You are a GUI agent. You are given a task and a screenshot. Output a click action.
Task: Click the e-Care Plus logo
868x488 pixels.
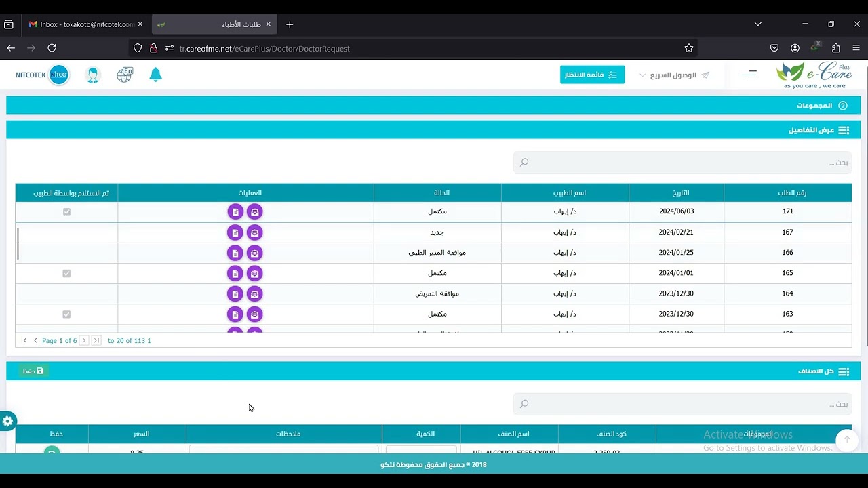coord(814,75)
